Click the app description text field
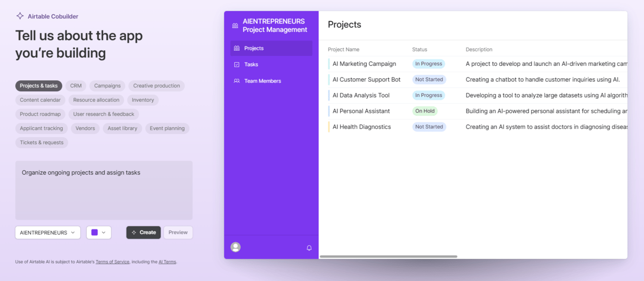Viewport: 644px width, 281px height. pyautogui.click(x=104, y=190)
